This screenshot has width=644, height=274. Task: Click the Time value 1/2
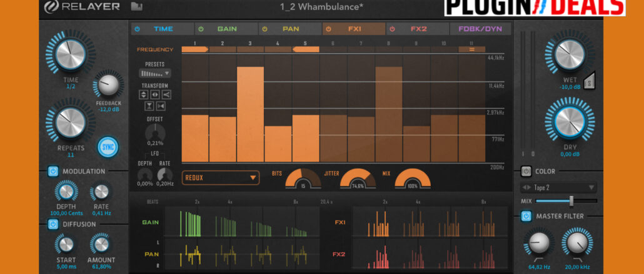coord(70,87)
